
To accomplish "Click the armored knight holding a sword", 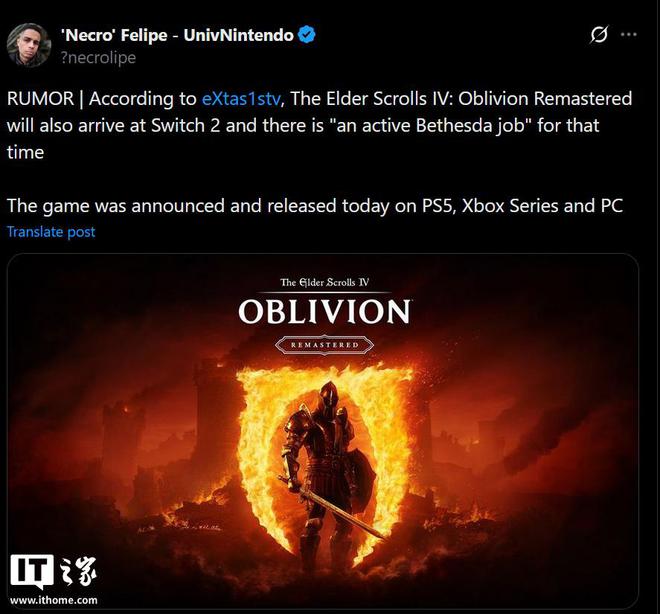I will [x=324, y=471].
